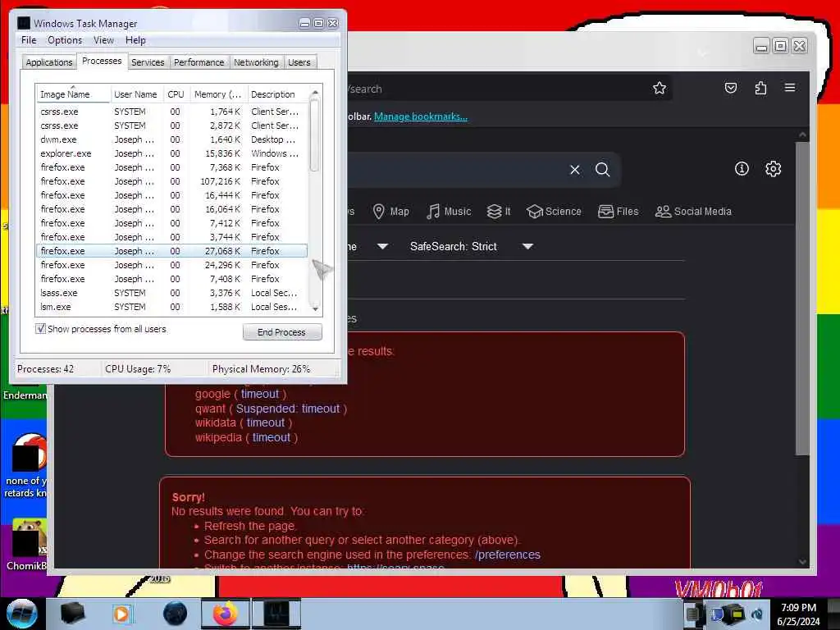Open the Firefox hamburger application menu
Screen dimensions: 840x630
790,88
